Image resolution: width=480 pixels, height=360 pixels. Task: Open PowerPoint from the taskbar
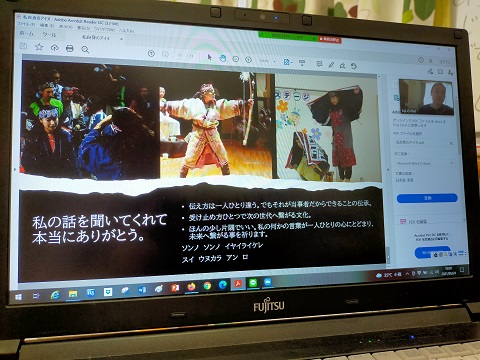pos(175,288)
